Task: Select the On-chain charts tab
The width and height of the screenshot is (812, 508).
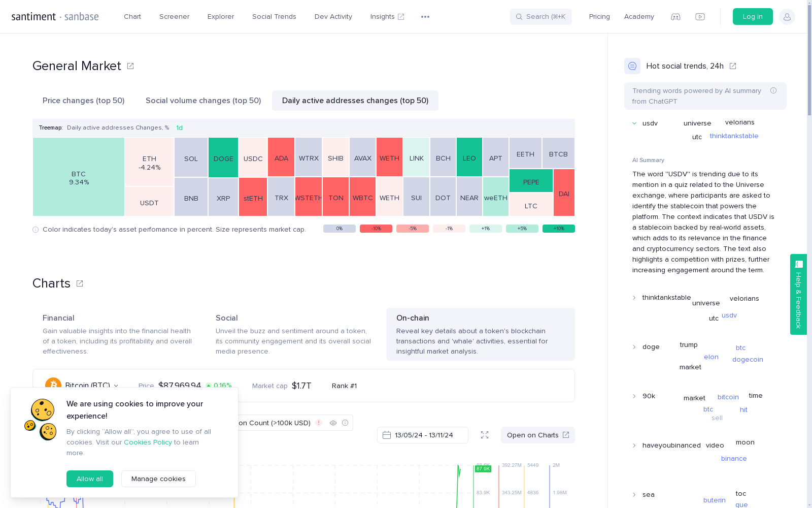Action: tap(481, 334)
